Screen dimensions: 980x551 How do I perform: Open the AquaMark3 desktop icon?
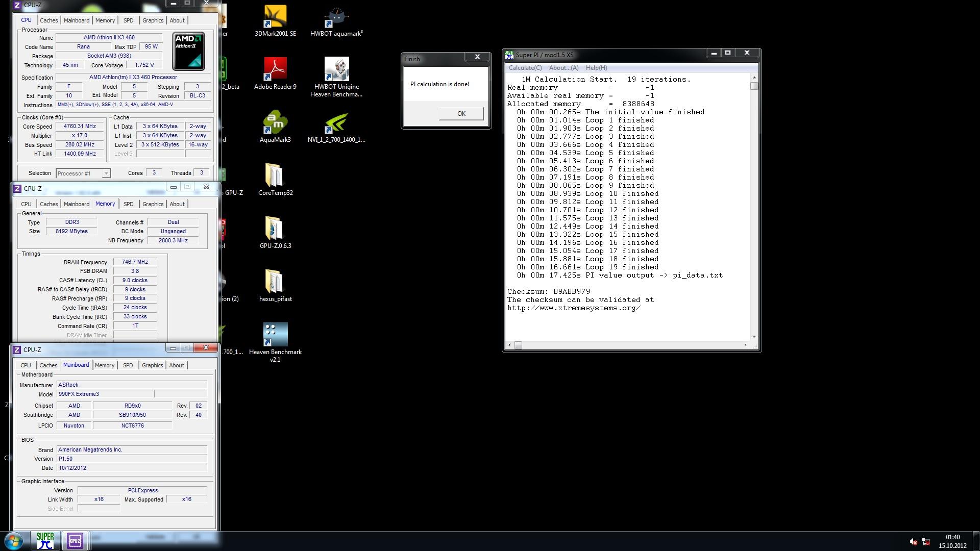click(x=275, y=126)
